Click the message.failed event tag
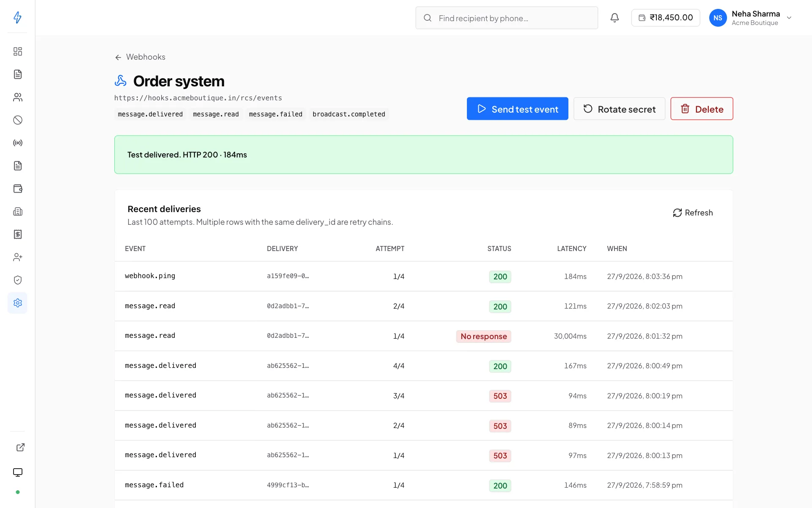 pos(276,114)
